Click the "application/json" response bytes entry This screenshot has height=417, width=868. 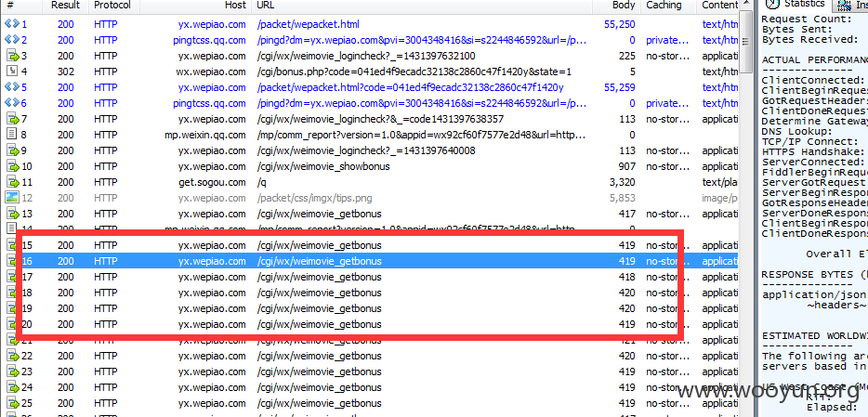(814, 294)
